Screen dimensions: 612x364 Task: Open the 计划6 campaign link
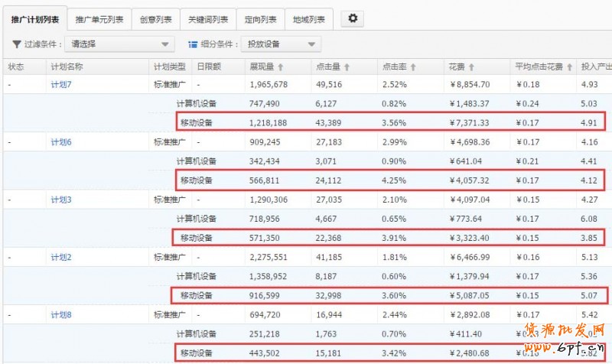pyautogui.click(x=61, y=141)
